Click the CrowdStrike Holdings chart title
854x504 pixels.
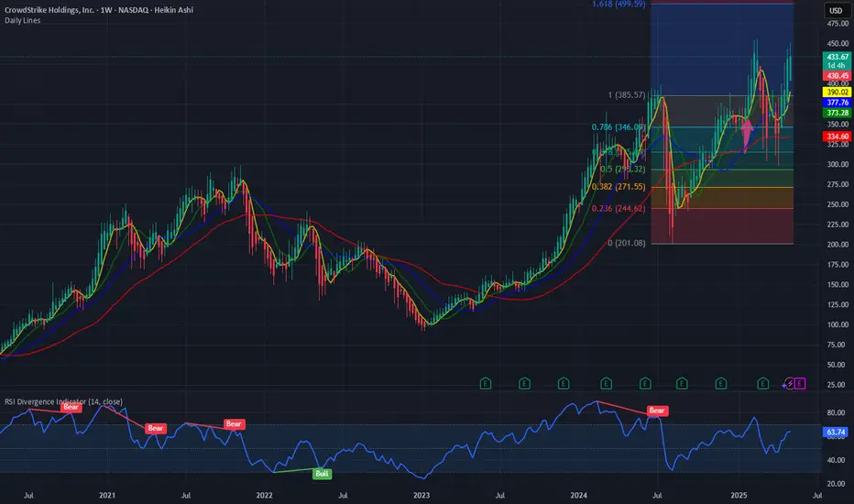[99, 10]
